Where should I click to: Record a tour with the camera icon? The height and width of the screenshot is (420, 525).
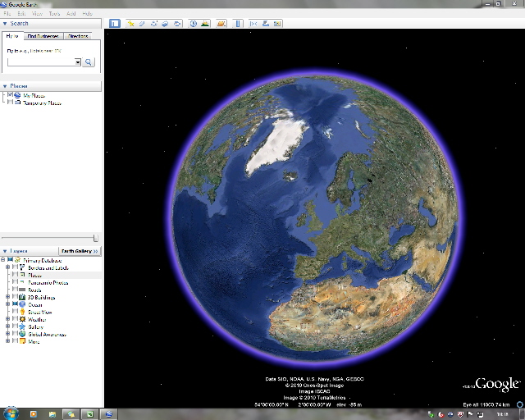[x=177, y=24]
